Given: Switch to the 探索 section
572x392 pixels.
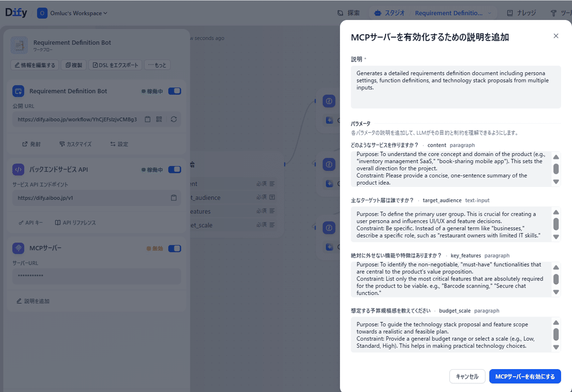Looking at the screenshot, I should click(x=349, y=13).
